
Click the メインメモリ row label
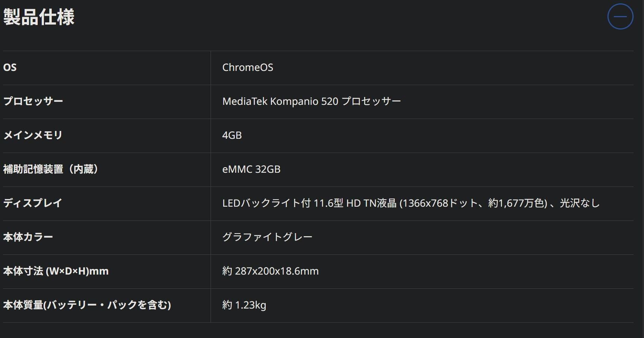33,135
